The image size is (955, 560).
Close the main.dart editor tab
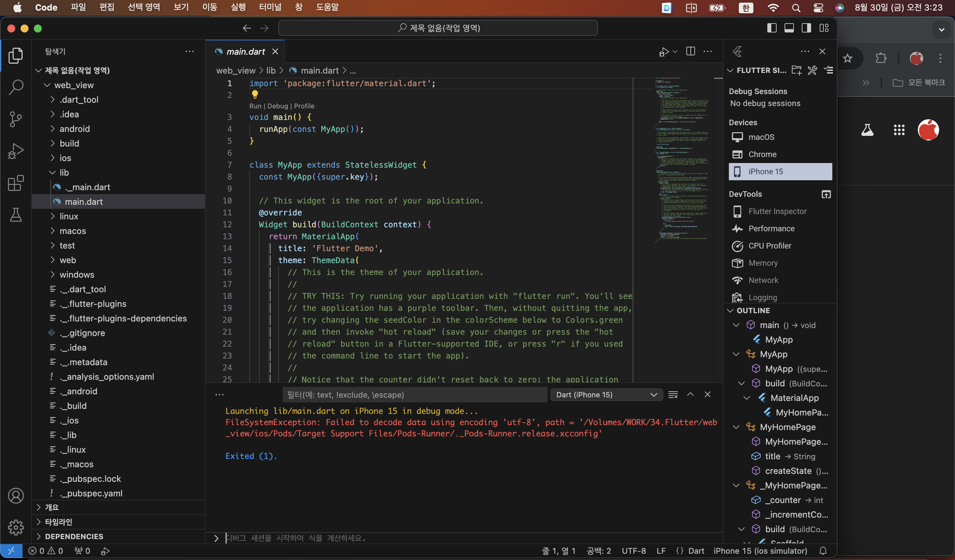pyautogui.click(x=275, y=51)
